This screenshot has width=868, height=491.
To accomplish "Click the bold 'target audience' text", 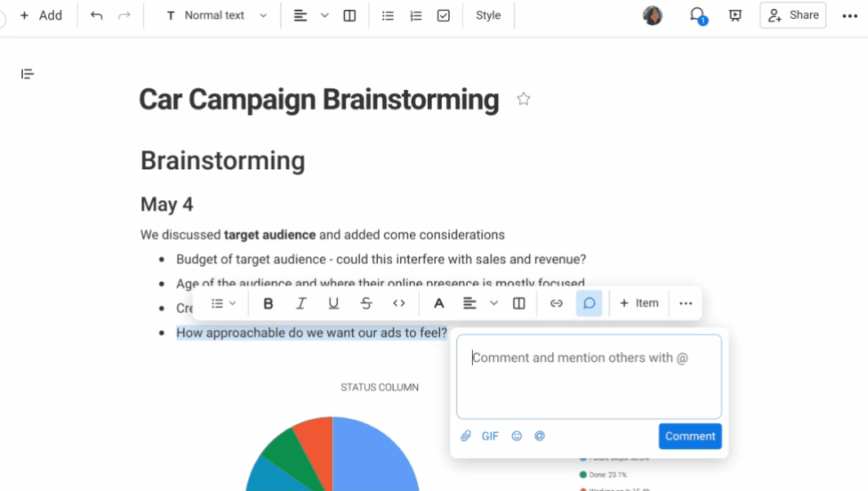I will [x=269, y=234].
